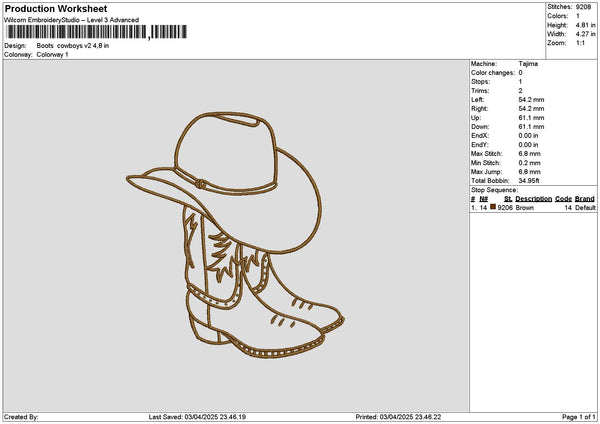The width and height of the screenshot is (600, 424).
Task: Click the 'Page 1 of 1' footer text
Action: (x=579, y=417)
